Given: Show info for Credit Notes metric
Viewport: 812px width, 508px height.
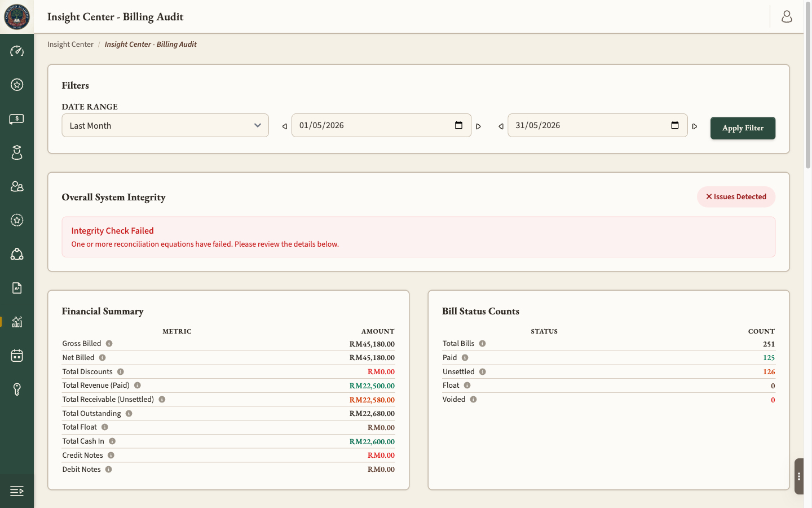Looking at the screenshot, I should [x=111, y=456].
